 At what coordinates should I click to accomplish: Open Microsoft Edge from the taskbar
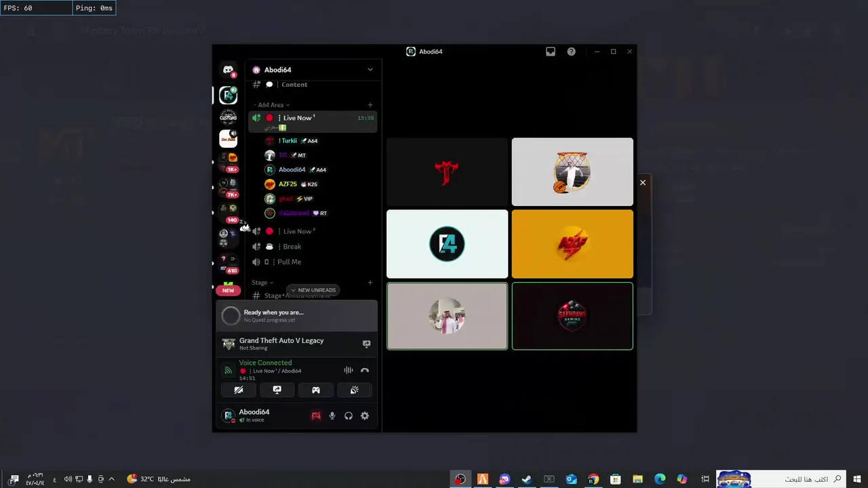(x=660, y=479)
